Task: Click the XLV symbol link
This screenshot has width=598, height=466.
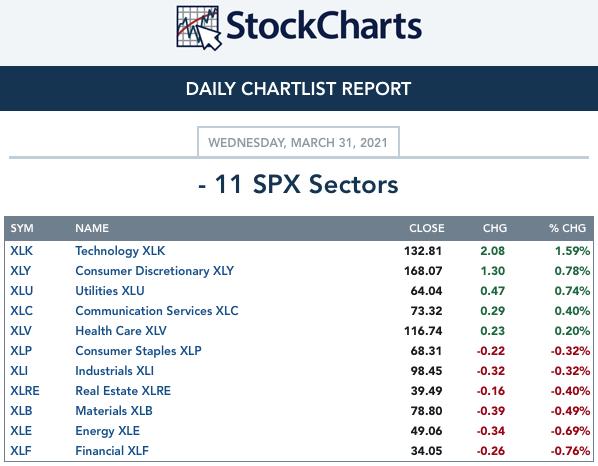Action: click(21, 331)
